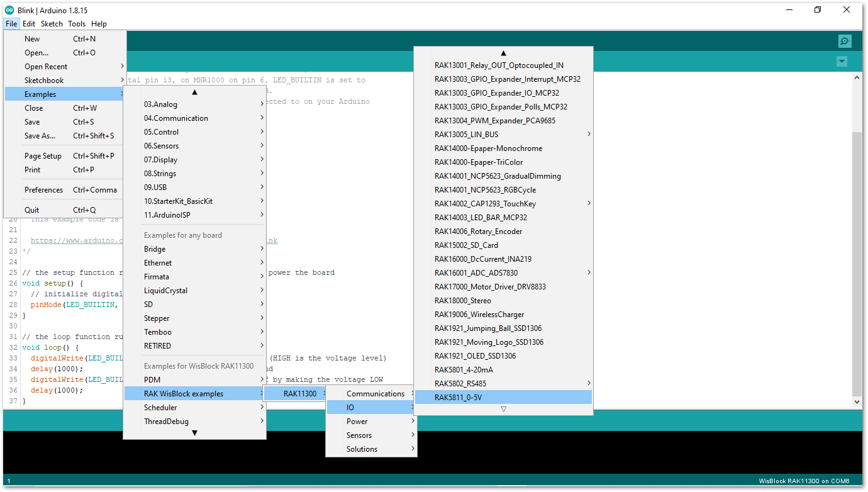Choose Quit from File menu
Image resolution: width=868 pixels, height=492 pixels.
click(x=65, y=210)
